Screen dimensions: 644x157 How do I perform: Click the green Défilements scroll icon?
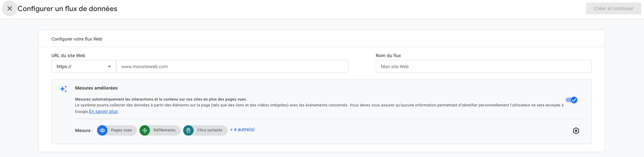click(145, 130)
